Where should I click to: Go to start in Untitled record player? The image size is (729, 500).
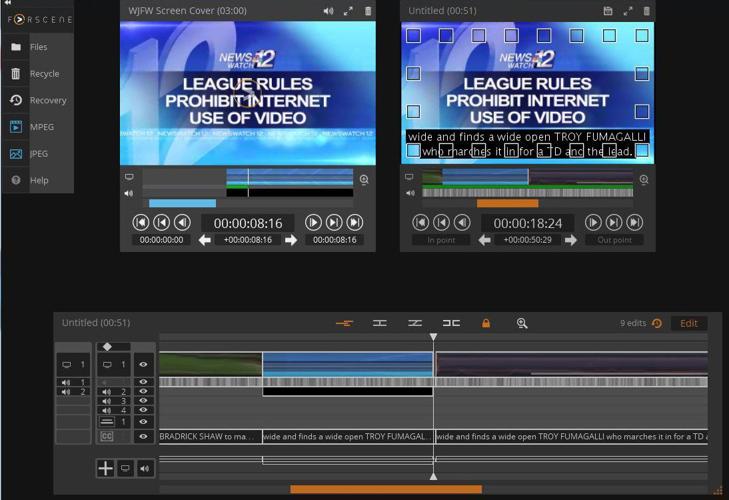(x=420, y=222)
